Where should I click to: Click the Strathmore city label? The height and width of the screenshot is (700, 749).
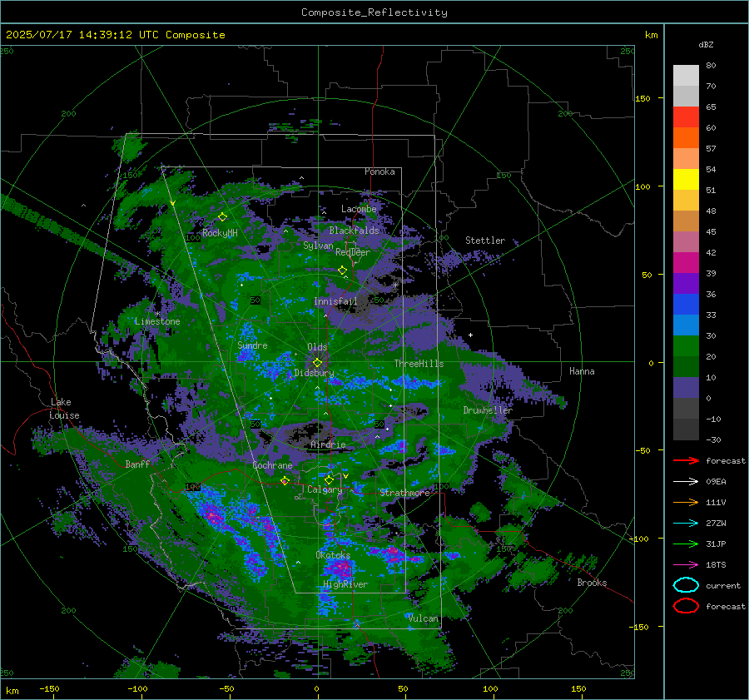pyautogui.click(x=404, y=493)
